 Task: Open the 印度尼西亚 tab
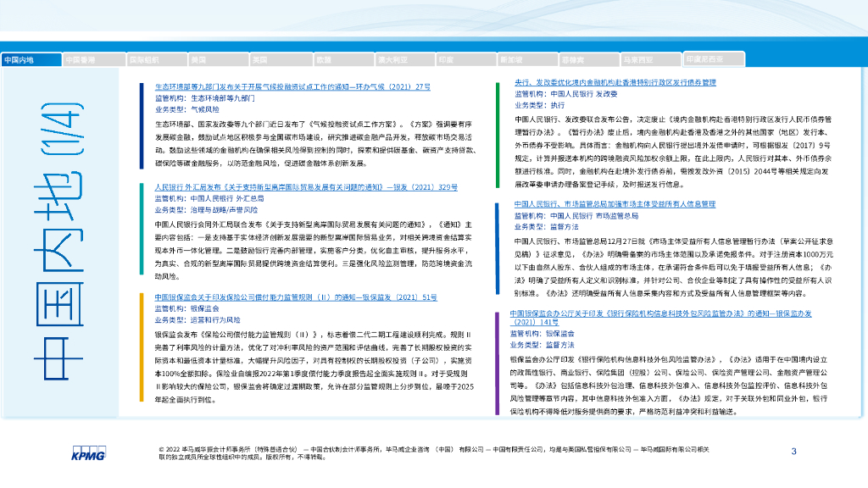714,59
